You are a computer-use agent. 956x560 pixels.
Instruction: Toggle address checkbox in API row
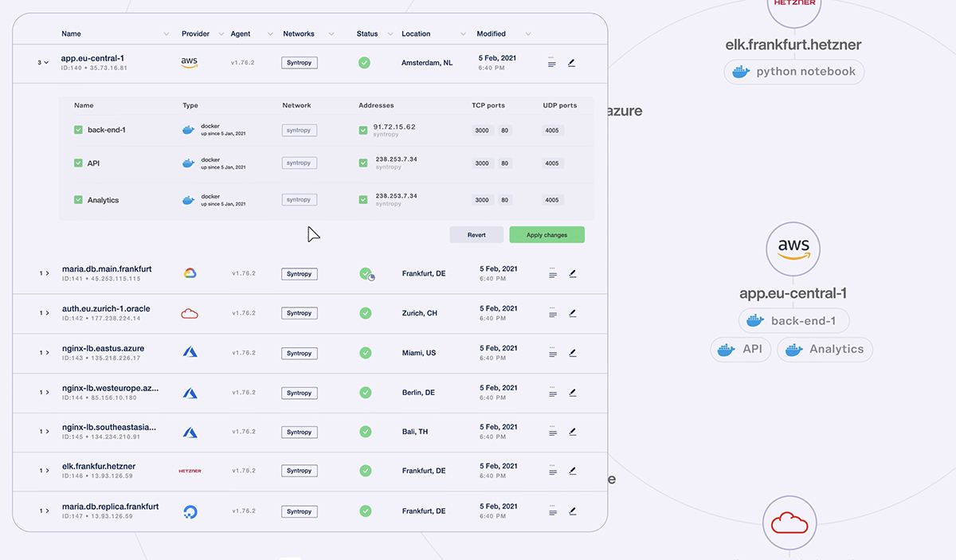tap(363, 163)
